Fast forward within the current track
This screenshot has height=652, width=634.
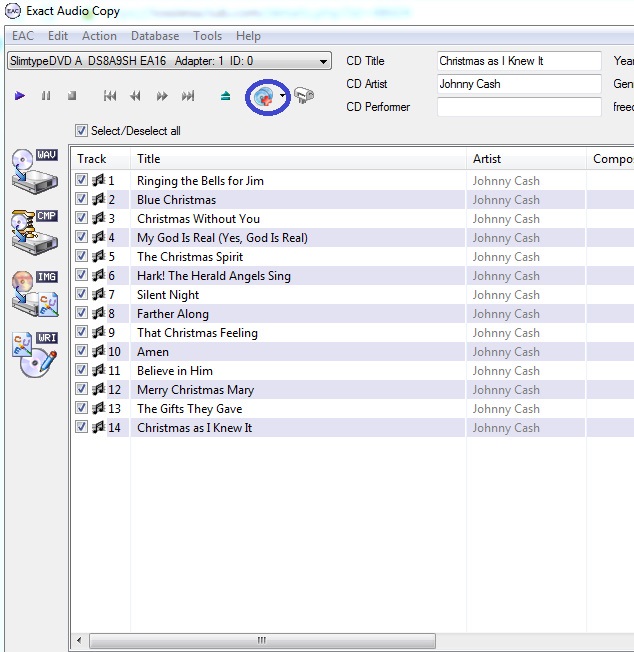[x=162, y=96]
